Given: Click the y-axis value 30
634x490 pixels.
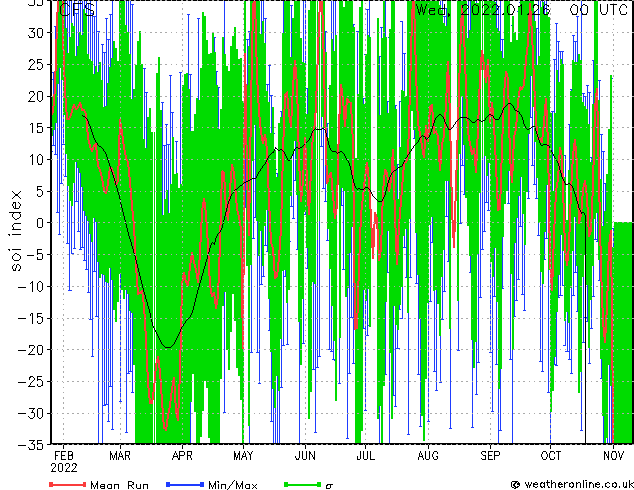Looking at the screenshot, I should tap(34, 33).
